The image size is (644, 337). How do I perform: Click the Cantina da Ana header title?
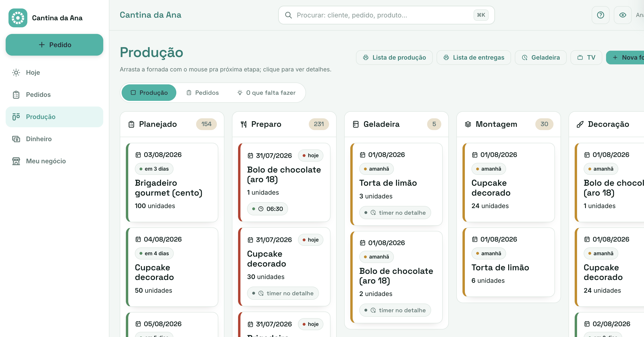coord(150,15)
